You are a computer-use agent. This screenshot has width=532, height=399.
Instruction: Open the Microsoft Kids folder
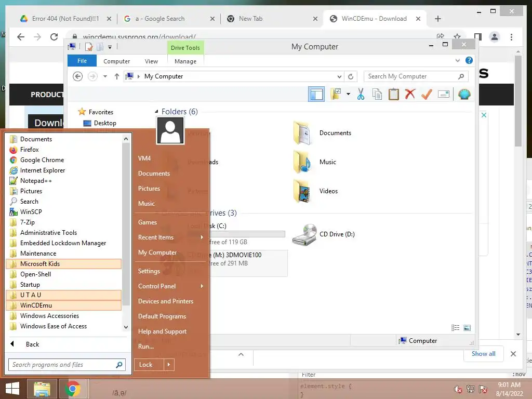[x=64, y=264]
